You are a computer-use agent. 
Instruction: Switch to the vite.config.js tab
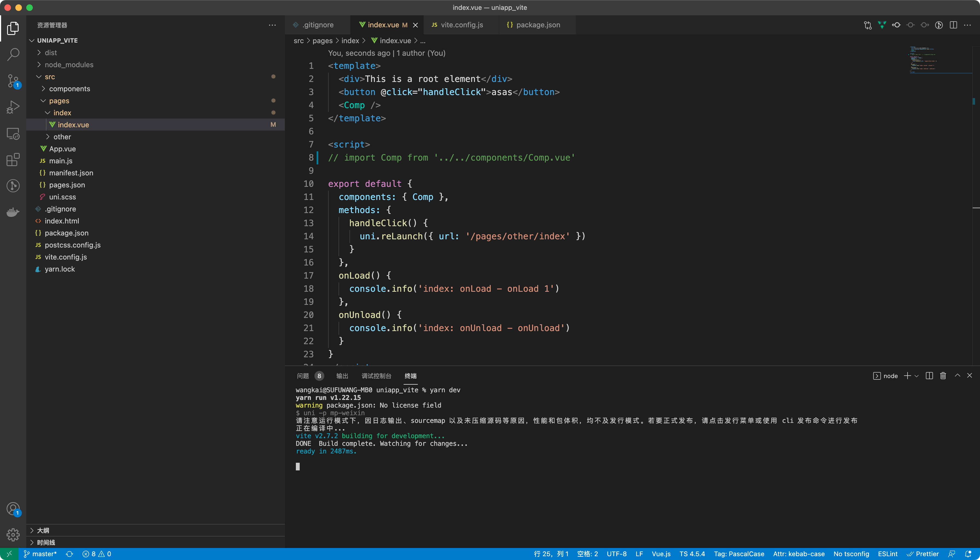(461, 25)
